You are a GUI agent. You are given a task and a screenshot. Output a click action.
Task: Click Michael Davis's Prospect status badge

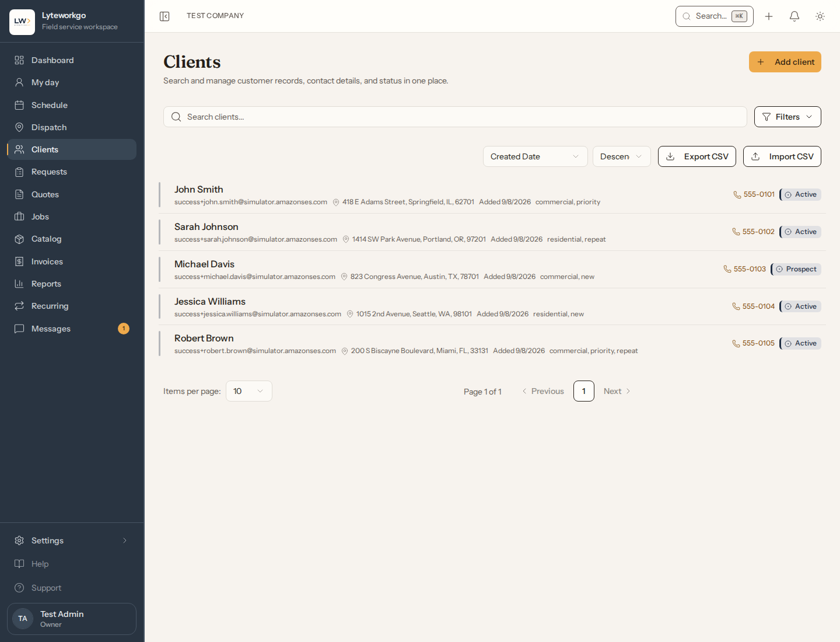(796, 269)
